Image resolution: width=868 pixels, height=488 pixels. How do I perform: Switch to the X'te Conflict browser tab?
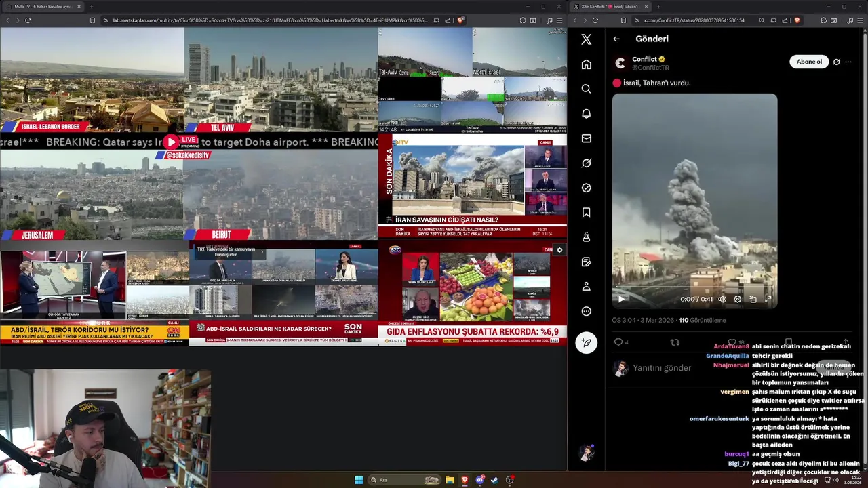[x=610, y=7]
